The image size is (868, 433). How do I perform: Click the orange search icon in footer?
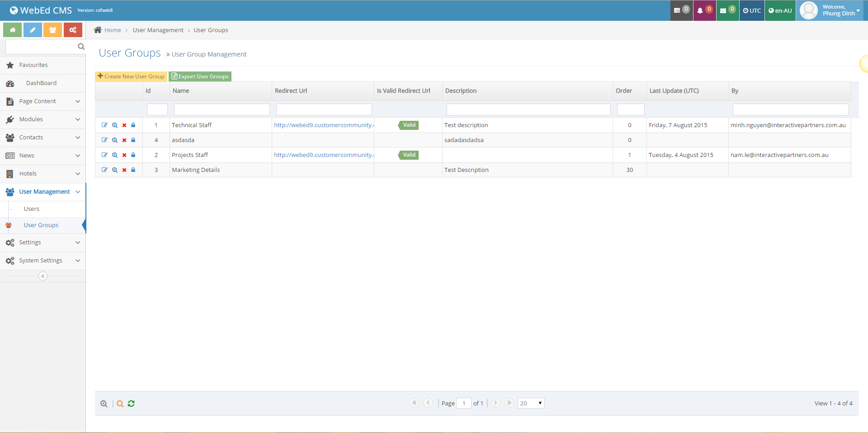click(120, 404)
